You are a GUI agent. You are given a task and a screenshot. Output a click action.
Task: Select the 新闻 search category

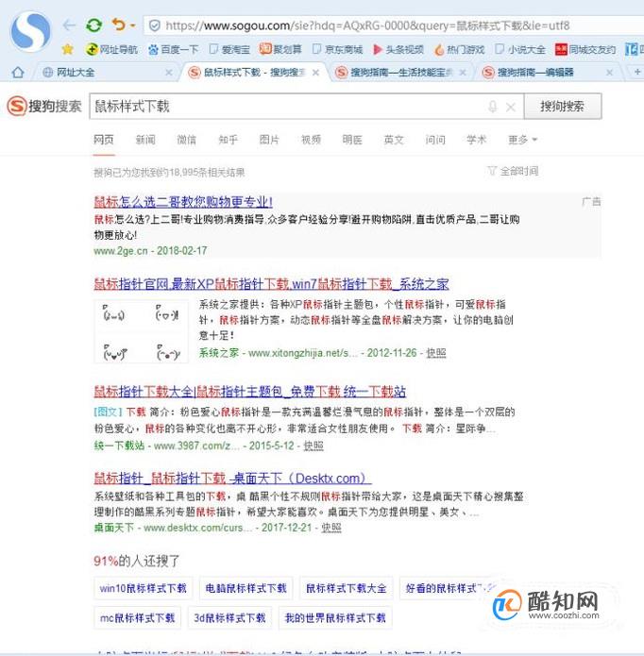coord(145,140)
